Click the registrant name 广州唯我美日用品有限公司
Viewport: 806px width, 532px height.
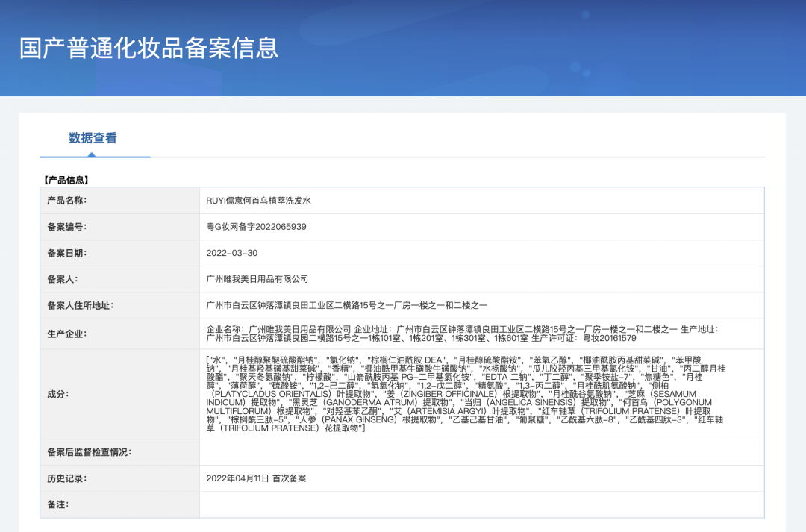(257, 279)
